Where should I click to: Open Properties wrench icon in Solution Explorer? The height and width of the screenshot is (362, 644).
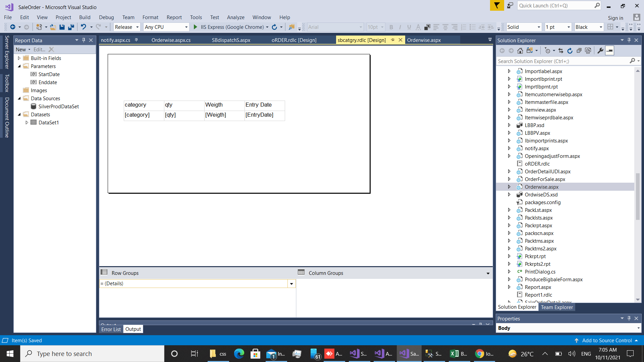pyautogui.click(x=600, y=51)
